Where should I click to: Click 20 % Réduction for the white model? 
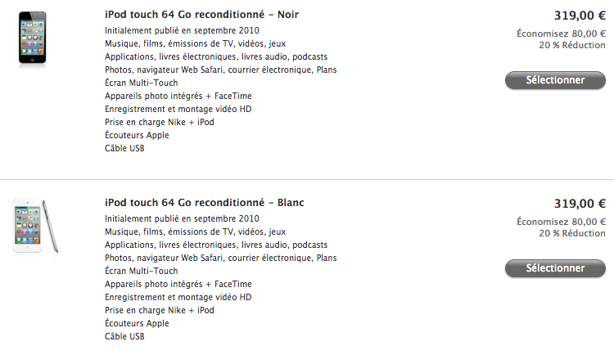(x=572, y=234)
